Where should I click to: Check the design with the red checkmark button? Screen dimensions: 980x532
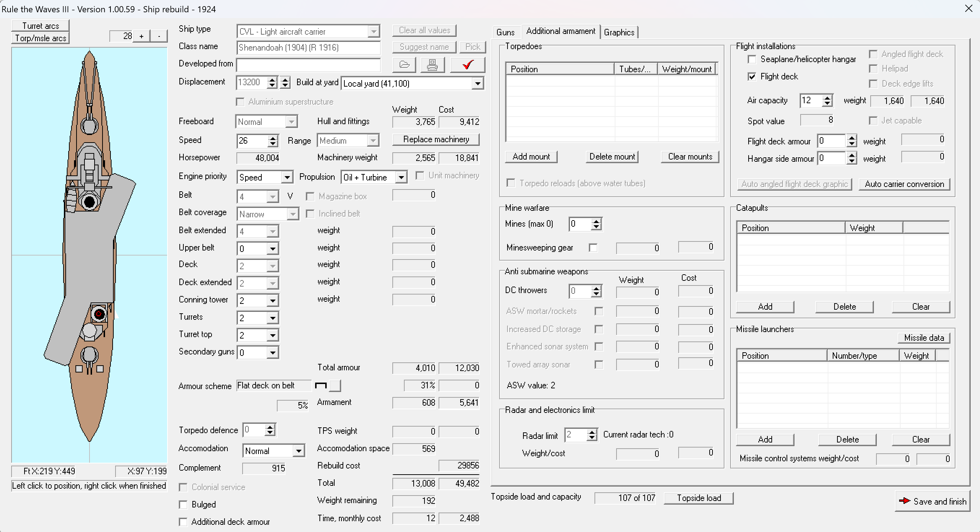click(467, 65)
